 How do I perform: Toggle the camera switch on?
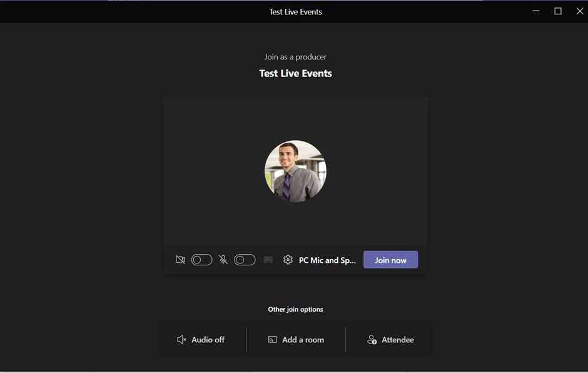201,260
